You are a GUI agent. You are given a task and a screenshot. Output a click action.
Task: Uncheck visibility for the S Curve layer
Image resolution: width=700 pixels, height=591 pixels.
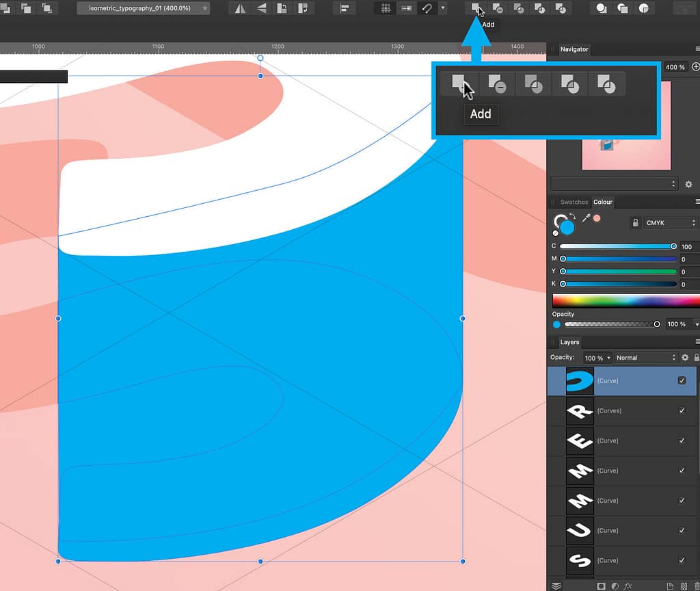coord(682,560)
